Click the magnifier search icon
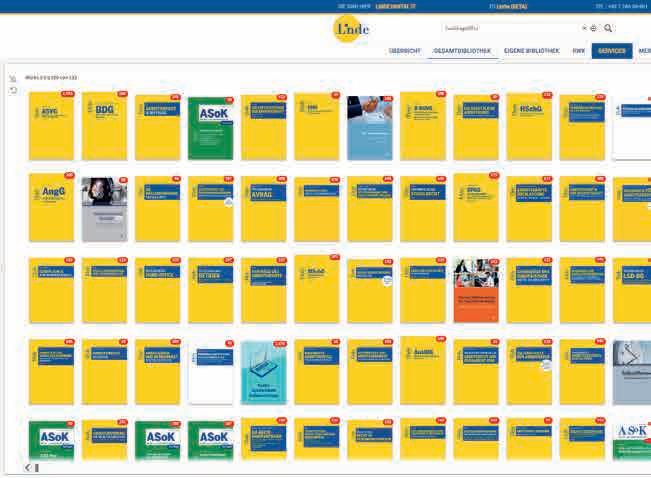The width and height of the screenshot is (651, 478). 608,28
